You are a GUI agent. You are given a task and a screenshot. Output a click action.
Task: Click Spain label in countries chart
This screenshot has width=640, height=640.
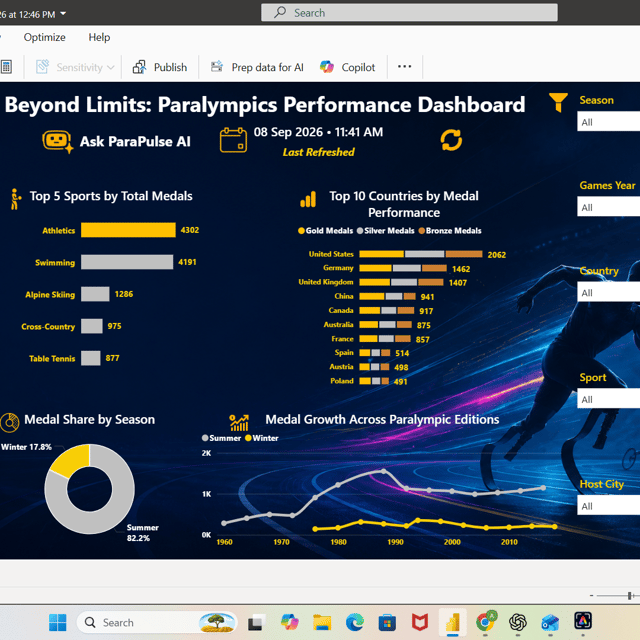(344, 352)
